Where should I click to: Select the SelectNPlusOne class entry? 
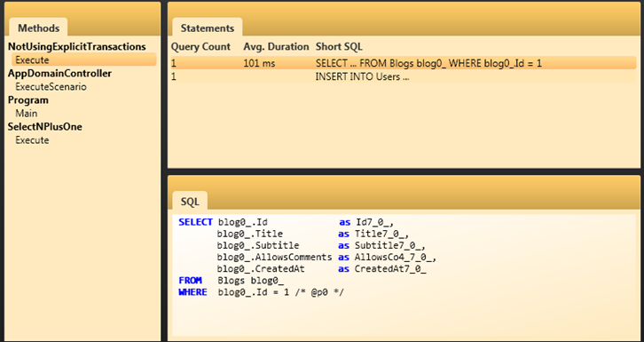click(45, 127)
